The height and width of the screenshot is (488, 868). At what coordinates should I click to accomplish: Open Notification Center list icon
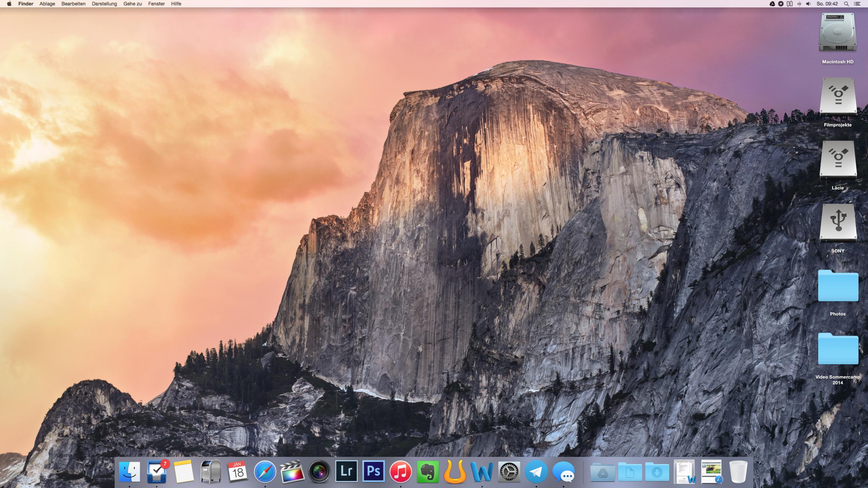(857, 4)
